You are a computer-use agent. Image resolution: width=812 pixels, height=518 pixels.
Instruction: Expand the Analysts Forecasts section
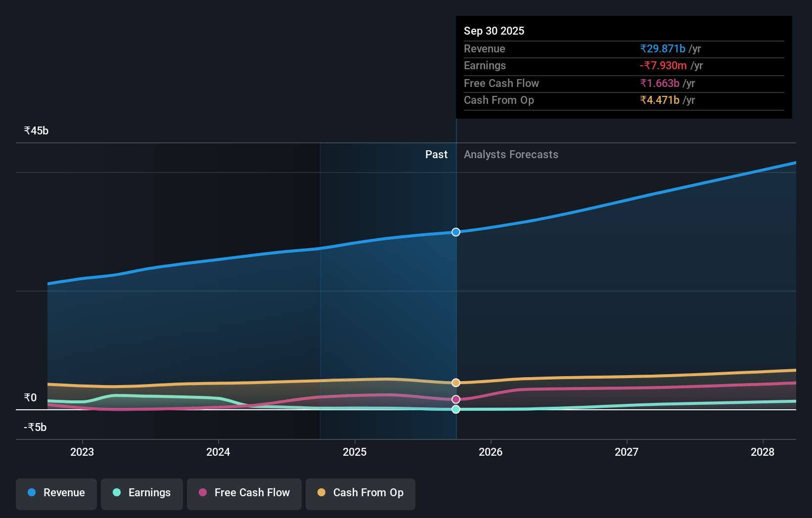tap(511, 154)
